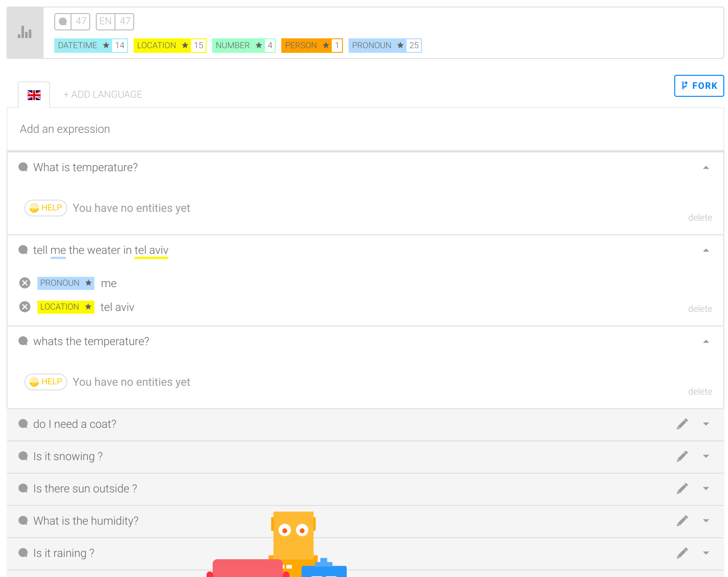This screenshot has height=577, width=728.
Task: Click the PRONOUN tag beside 'me'
Action: click(66, 283)
